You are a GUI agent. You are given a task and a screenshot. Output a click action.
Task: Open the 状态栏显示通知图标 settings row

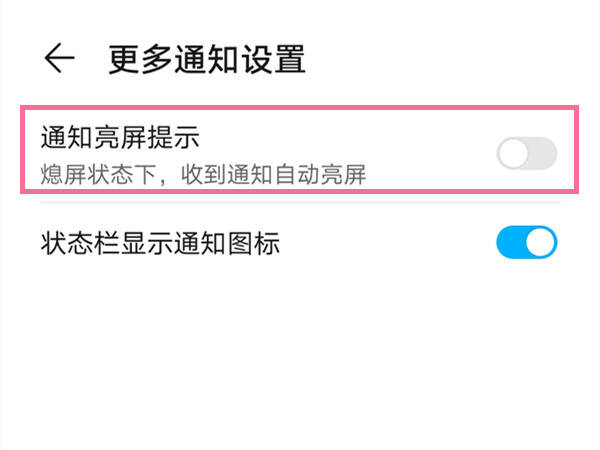coord(300,243)
